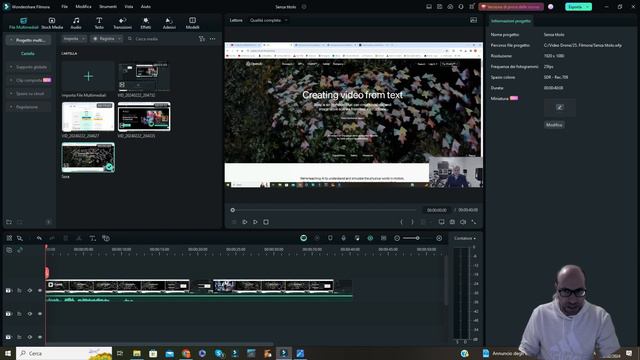Click the zoom out minus timeline icon

point(397,238)
